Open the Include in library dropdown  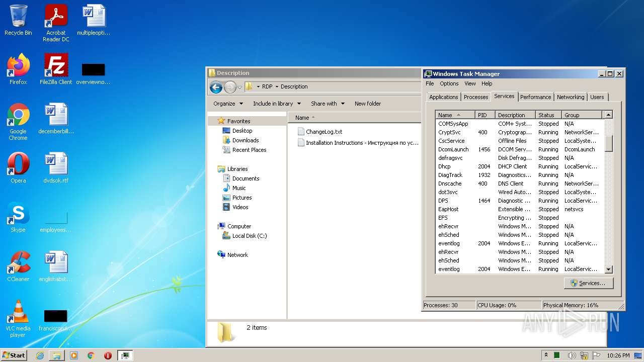coord(277,104)
